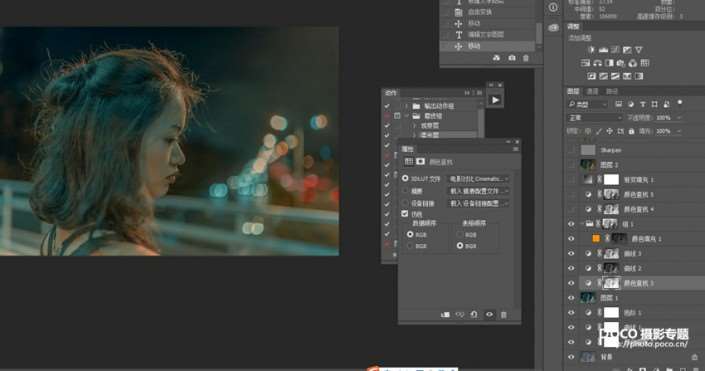This screenshot has height=371, width=705.
Task: Hide the background layer at bottom
Action: 571,357
